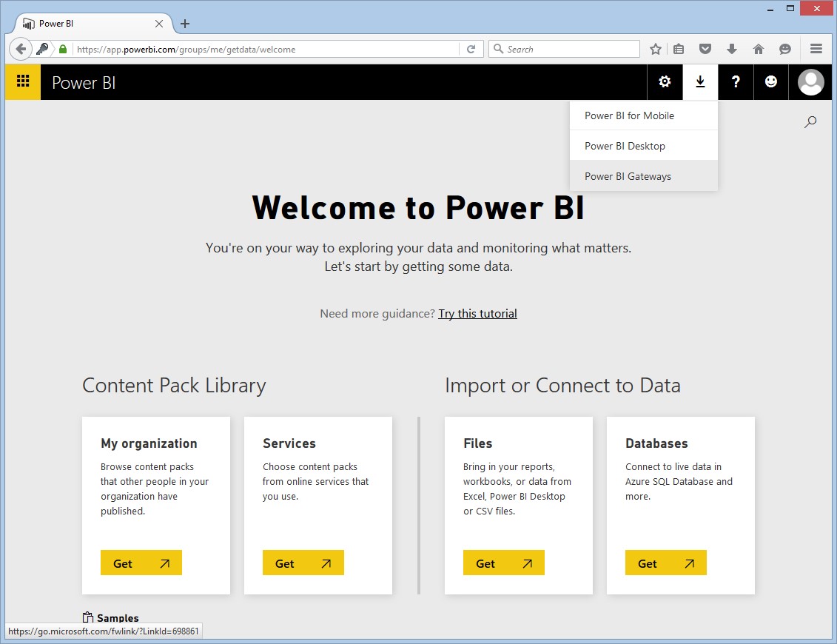837x644 pixels.
Task: Open the user profile avatar
Action: point(810,81)
